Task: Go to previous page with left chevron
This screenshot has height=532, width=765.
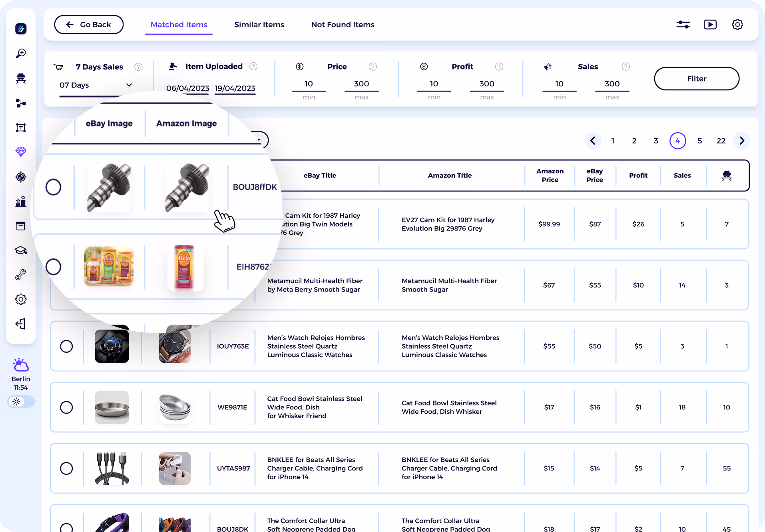Action: click(x=593, y=141)
